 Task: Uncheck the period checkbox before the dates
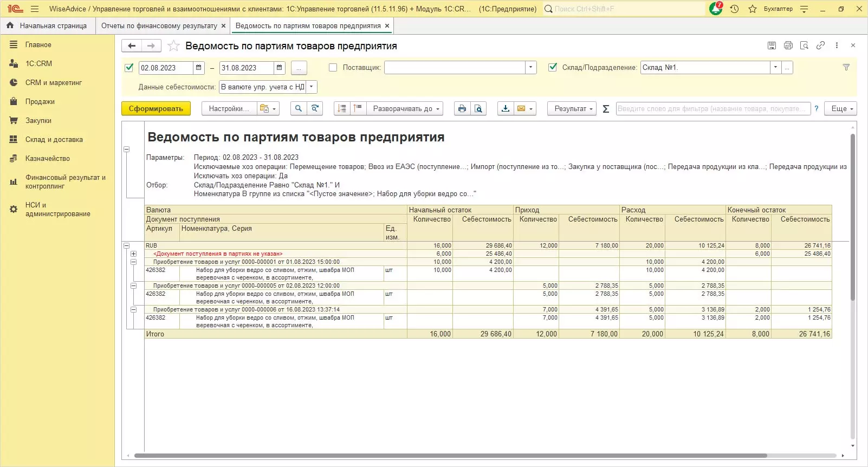pyautogui.click(x=129, y=68)
